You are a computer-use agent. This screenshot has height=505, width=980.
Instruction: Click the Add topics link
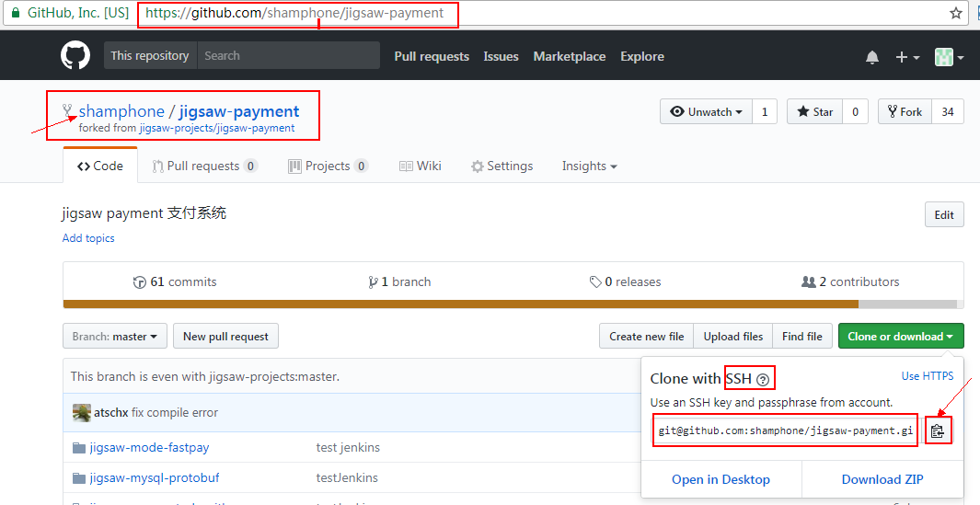tap(88, 238)
